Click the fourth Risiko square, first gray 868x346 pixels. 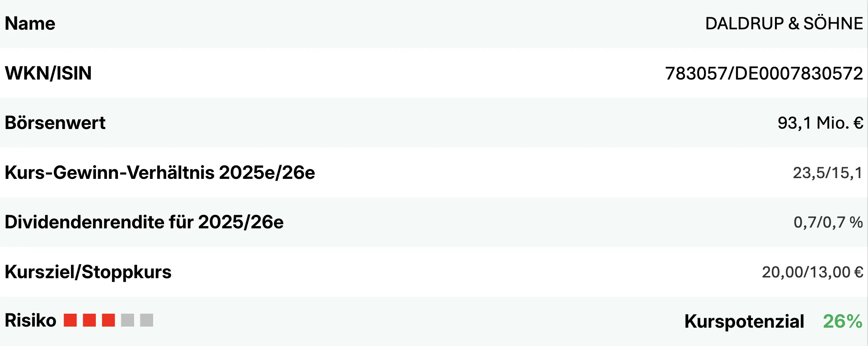[127, 320]
